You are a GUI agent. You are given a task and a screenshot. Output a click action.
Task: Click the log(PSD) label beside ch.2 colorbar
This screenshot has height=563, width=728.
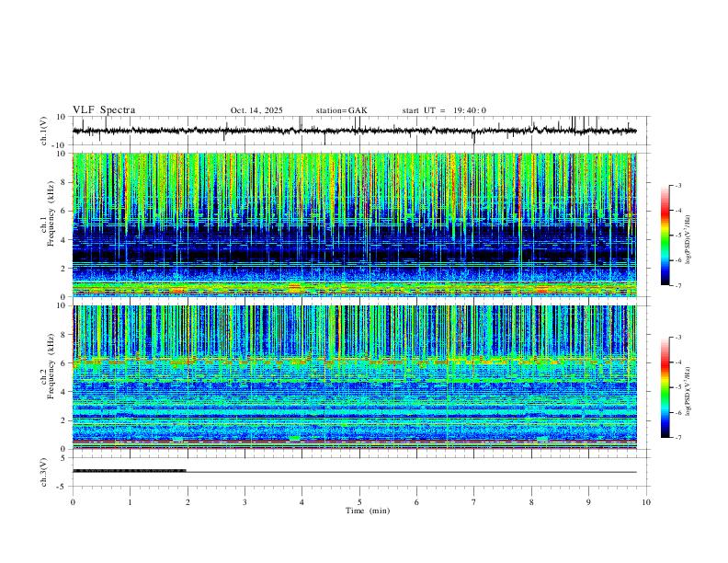688,392
